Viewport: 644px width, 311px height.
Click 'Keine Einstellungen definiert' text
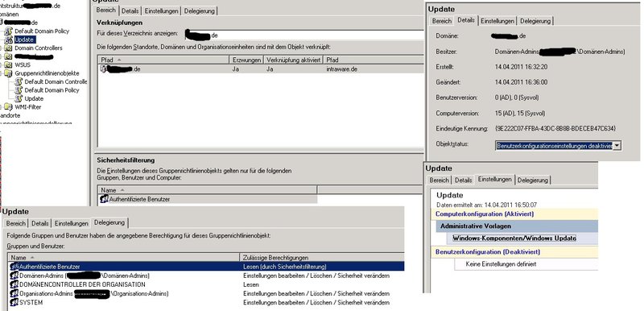point(501,264)
